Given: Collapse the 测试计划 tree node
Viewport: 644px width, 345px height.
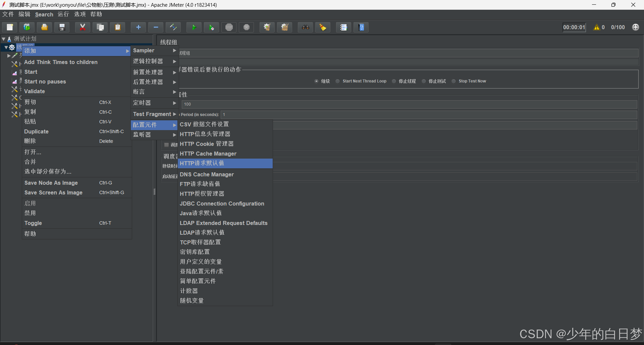Looking at the screenshot, I should tap(3, 39).
